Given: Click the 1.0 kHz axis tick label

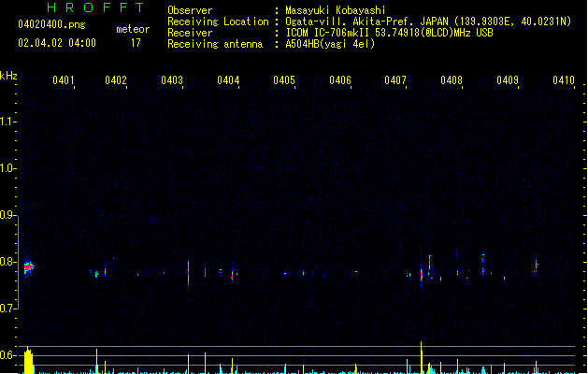Looking at the screenshot, I should [x=7, y=168].
